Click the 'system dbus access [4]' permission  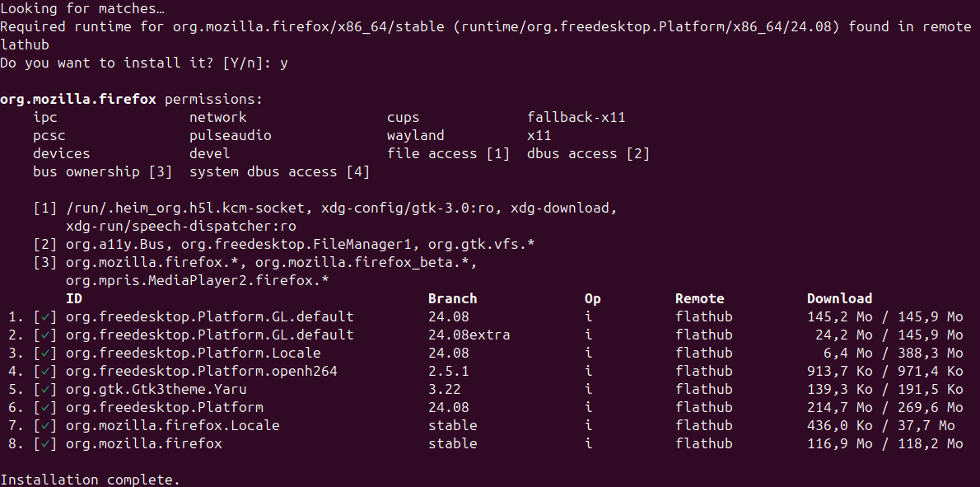point(279,171)
